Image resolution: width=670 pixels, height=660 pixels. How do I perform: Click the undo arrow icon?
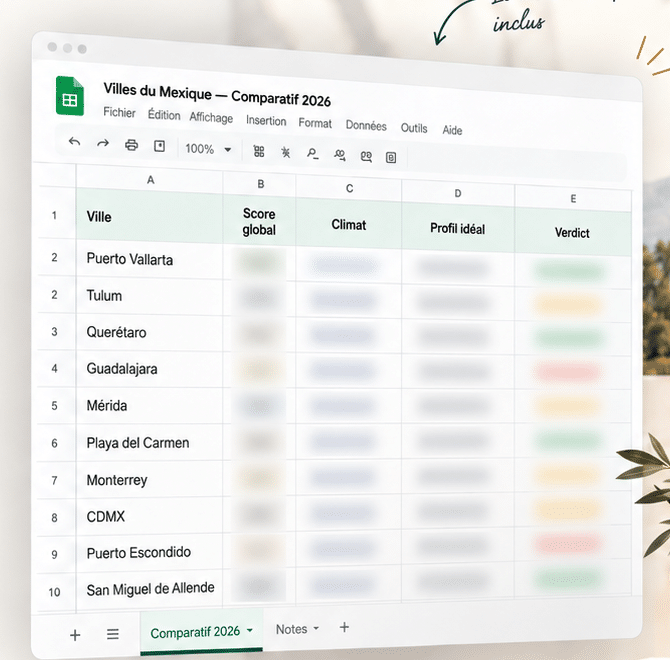tap(74, 141)
